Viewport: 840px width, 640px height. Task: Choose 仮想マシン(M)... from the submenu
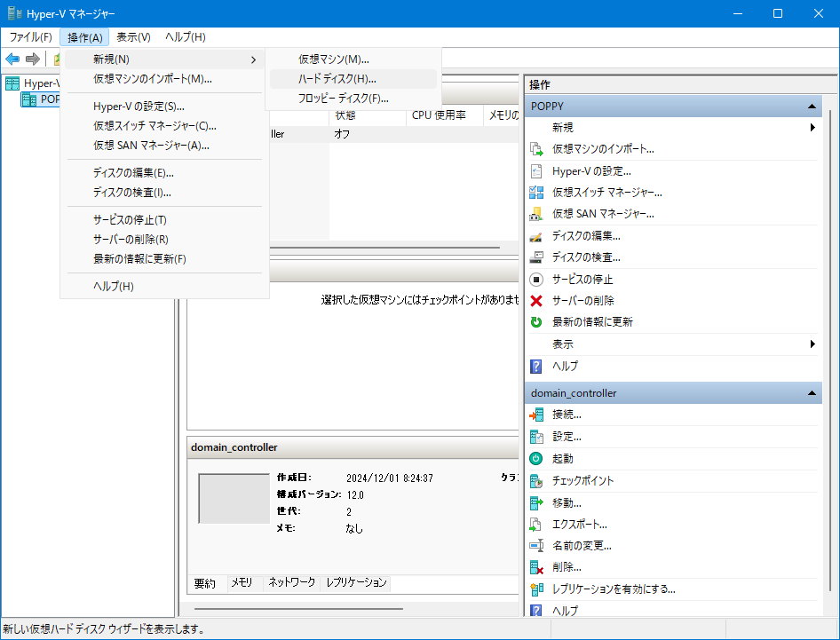[x=353, y=59]
